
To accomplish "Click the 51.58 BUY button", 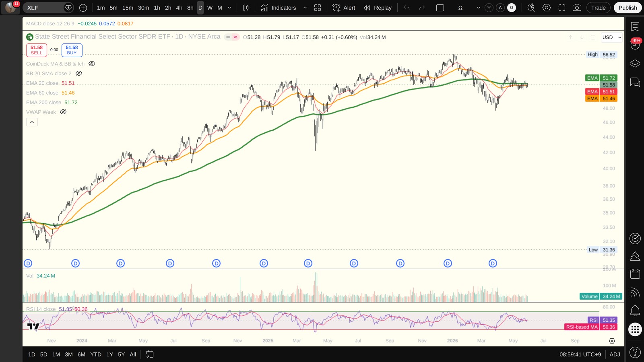I will click(72, 50).
